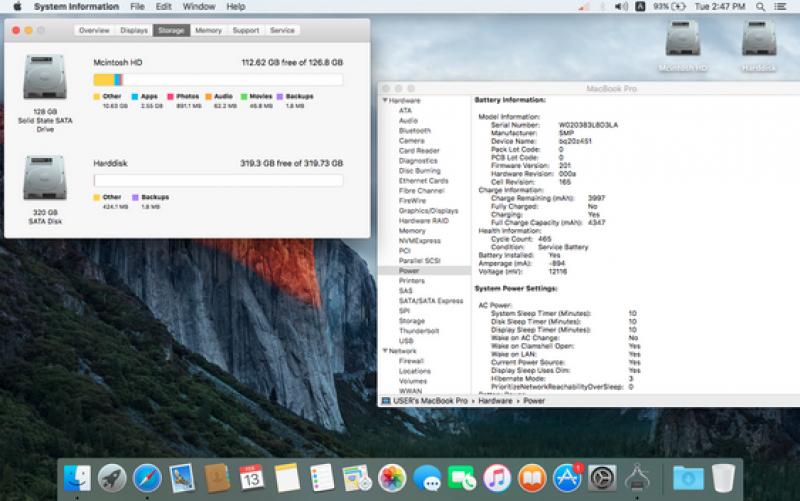Select Power in Hardware list
This screenshot has width=800, height=501.
409,271
